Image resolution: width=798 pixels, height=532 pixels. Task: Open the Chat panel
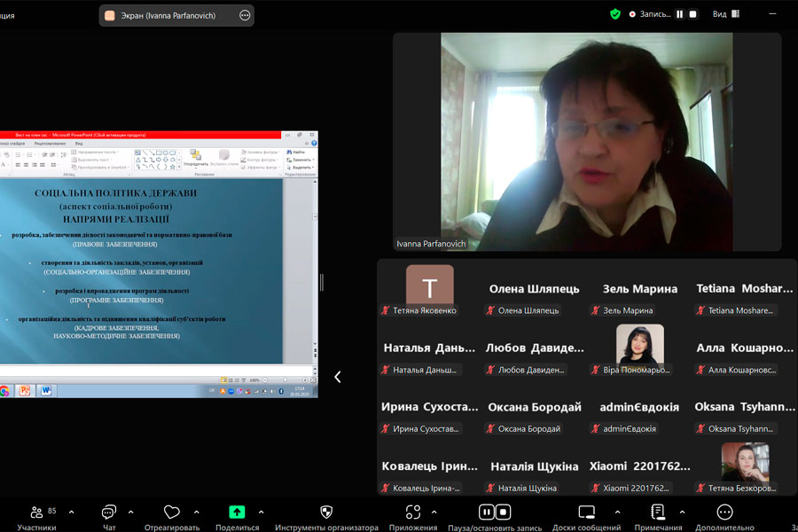(x=109, y=512)
